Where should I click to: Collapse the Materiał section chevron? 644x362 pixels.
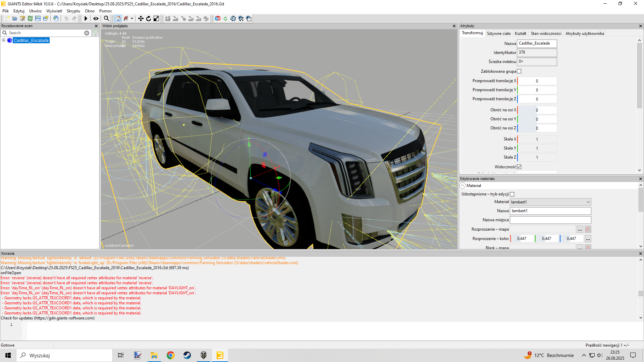click(463, 186)
